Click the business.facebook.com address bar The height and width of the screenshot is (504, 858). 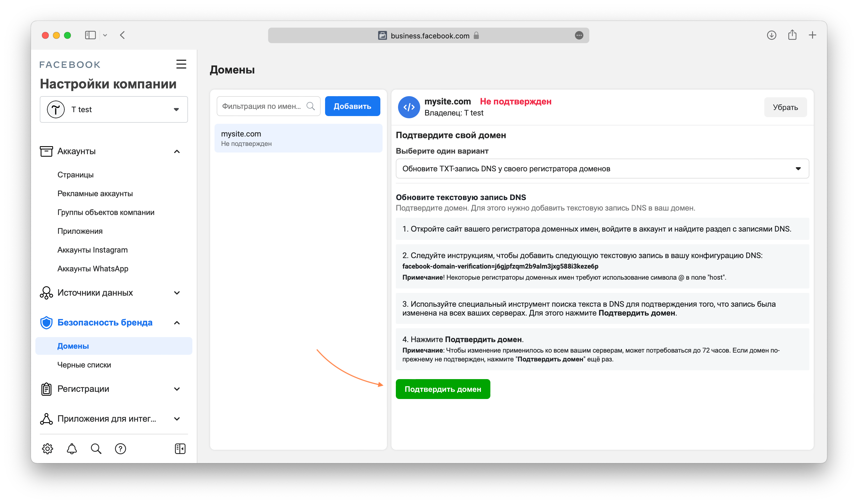pyautogui.click(x=428, y=35)
